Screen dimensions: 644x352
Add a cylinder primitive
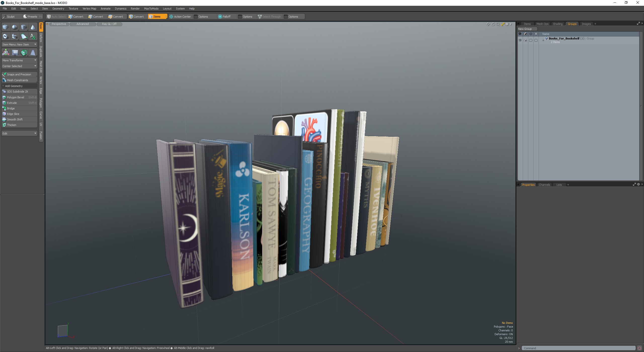click(x=24, y=27)
